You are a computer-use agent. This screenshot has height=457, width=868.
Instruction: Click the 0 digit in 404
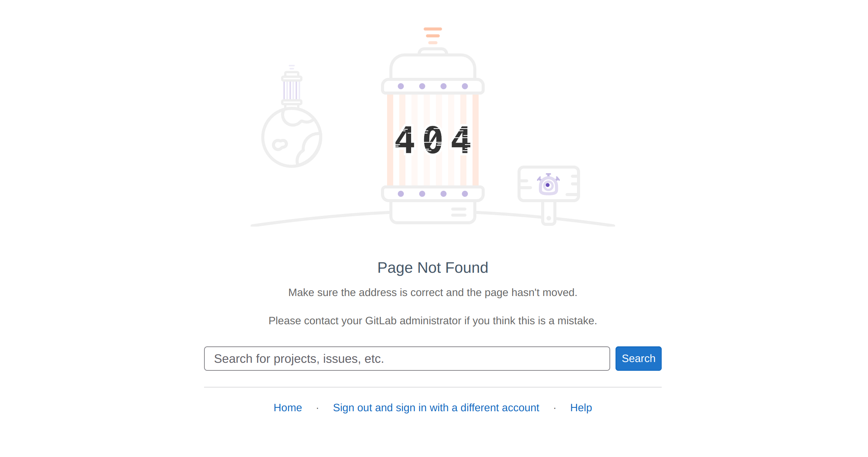[433, 140]
